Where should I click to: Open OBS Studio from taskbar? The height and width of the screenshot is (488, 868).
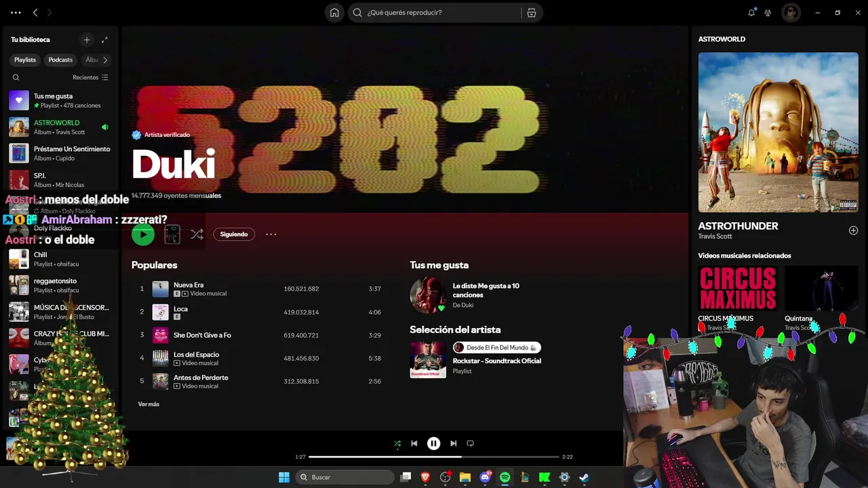(x=446, y=477)
